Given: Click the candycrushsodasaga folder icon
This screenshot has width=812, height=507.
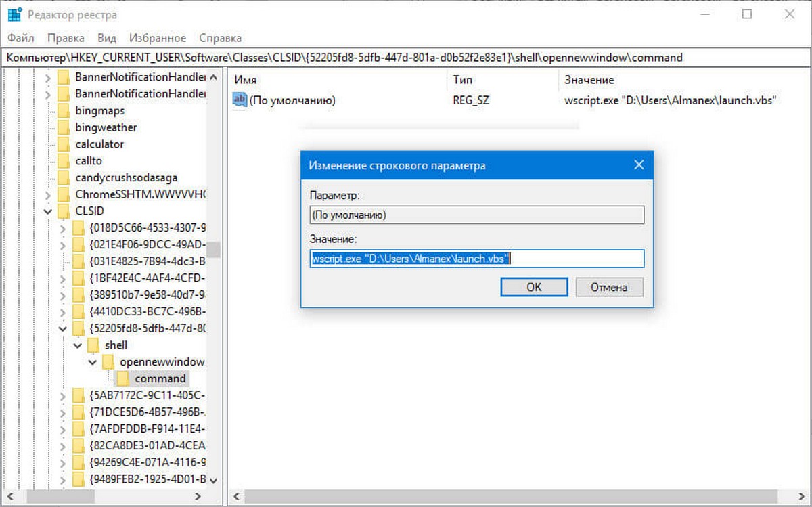Looking at the screenshot, I should (64, 178).
